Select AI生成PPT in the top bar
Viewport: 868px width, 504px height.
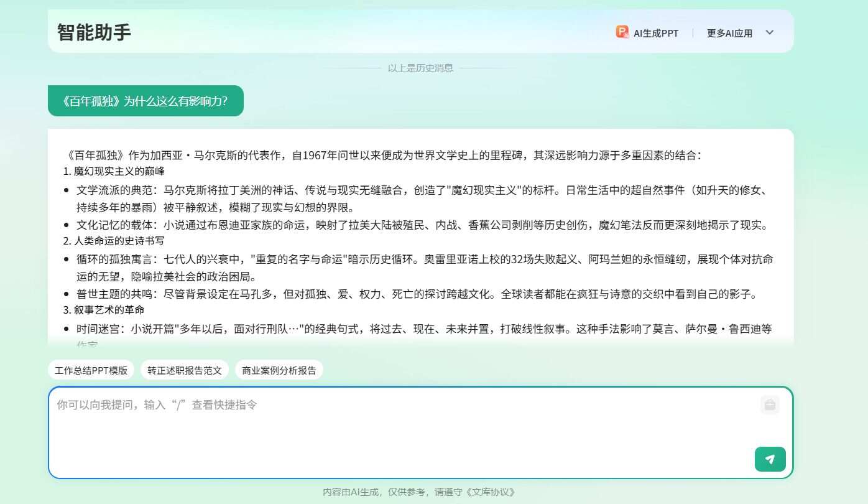click(655, 34)
